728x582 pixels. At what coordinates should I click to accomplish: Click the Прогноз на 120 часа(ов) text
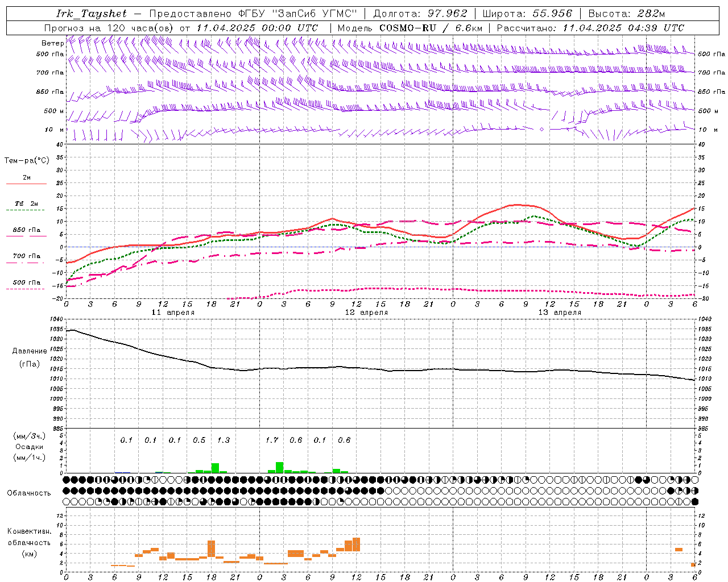point(110,28)
